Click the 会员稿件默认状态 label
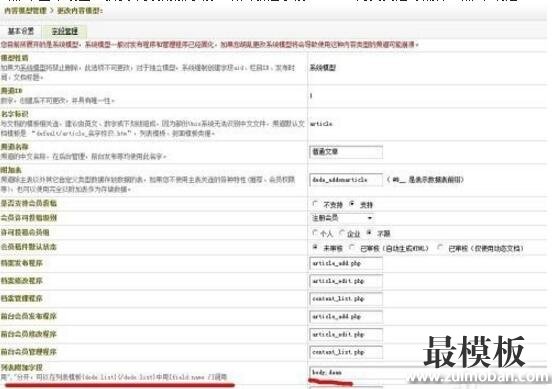Viewport: 557px width, 389px height. (29, 247)
